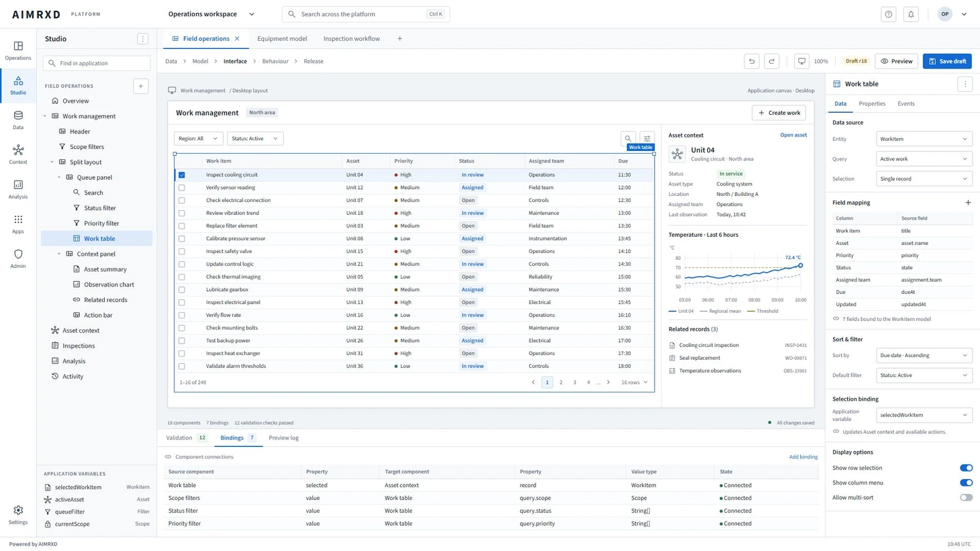
Task: Click the undo icon
Action: [x=751, y=61]
